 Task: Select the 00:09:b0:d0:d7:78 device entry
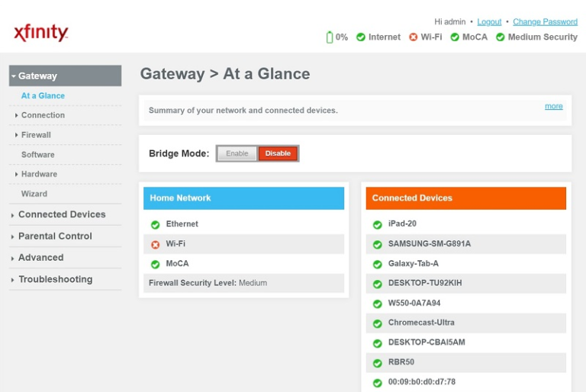(x=421, y=382)
